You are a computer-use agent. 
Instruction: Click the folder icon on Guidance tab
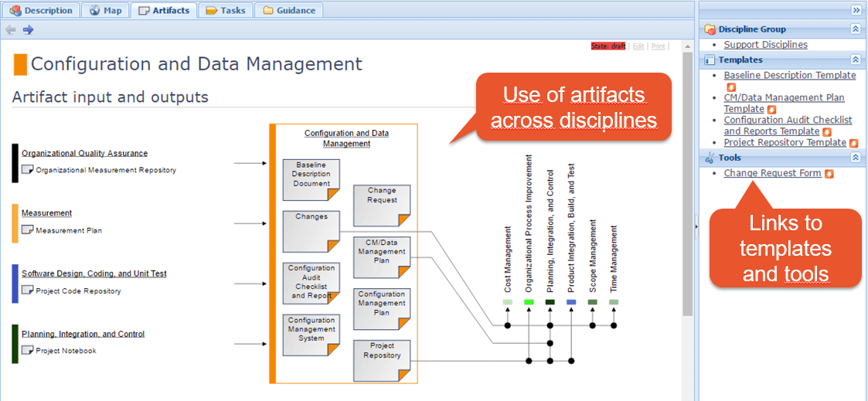[268, 11]
